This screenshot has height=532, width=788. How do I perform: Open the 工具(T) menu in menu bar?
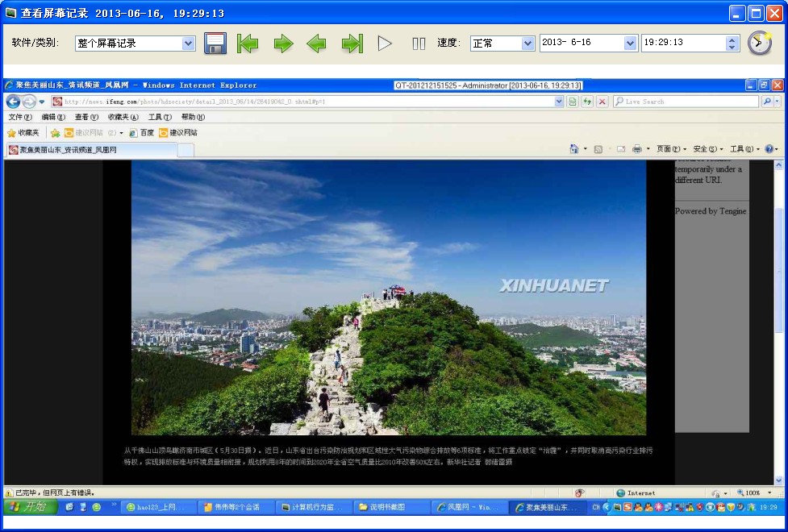(x=160, y=117)
